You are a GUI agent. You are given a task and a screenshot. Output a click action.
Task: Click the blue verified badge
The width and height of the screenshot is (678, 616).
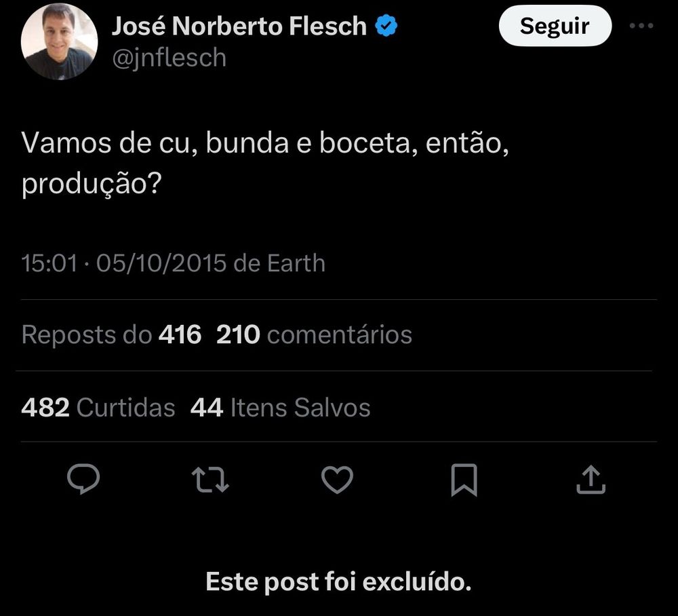point(386,26)
